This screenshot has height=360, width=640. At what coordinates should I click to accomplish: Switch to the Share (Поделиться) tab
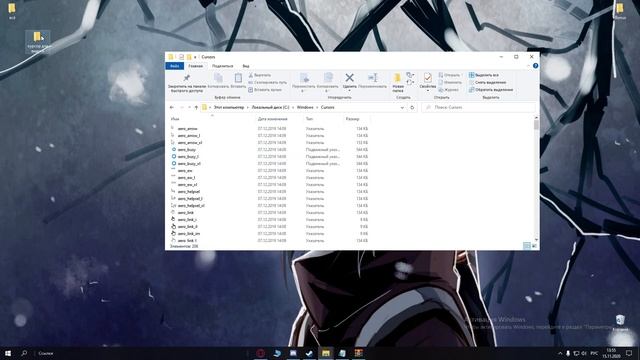222,66
